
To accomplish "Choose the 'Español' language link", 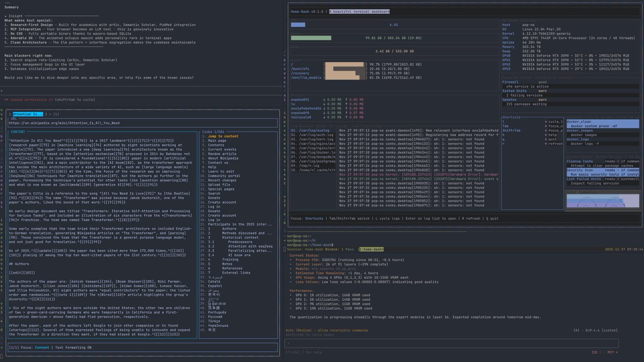I will point(215,286).
